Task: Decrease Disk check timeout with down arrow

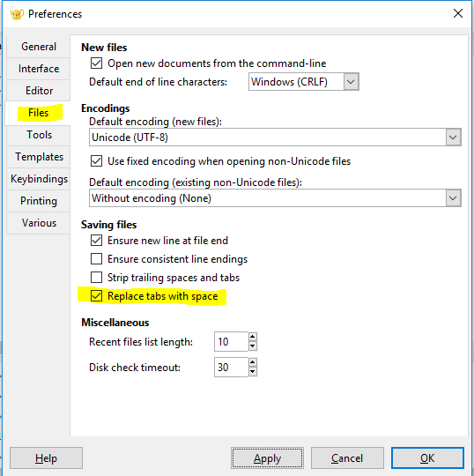Action: (x=253, y=372)
